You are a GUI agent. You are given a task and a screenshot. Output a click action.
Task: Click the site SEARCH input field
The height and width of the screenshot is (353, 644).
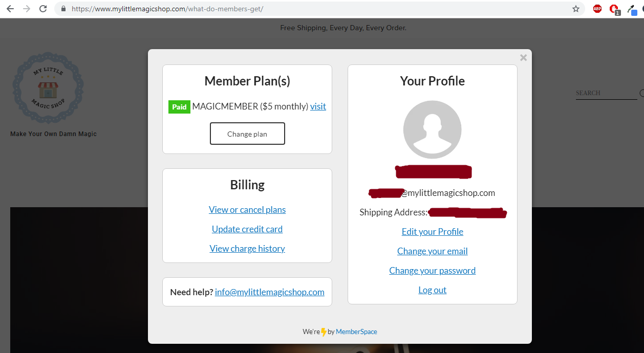pos(606,93)
